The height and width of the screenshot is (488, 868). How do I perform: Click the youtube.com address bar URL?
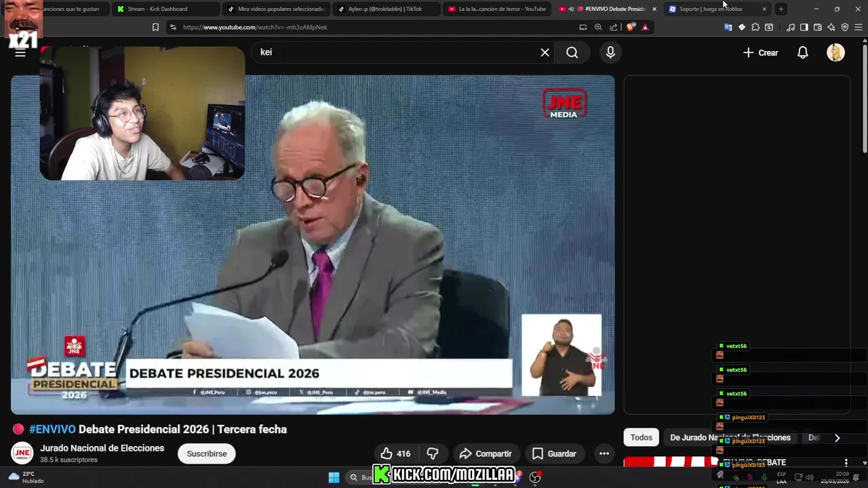(255, 27)
